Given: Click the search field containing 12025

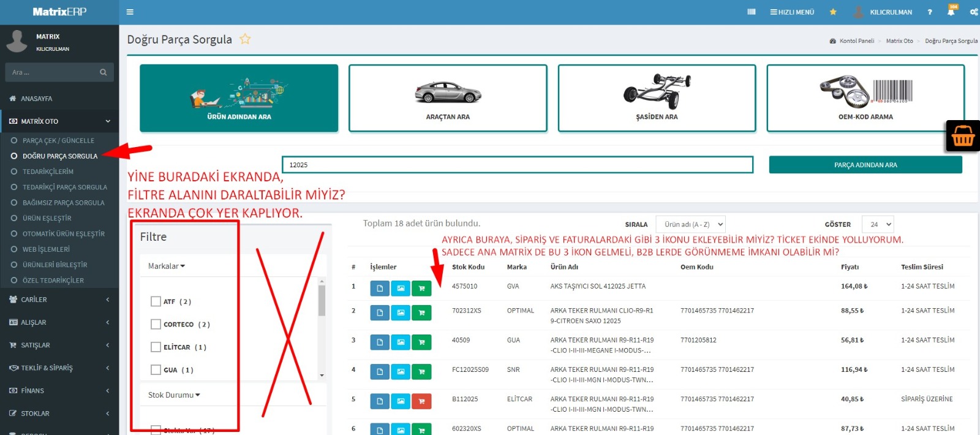Looking at the screenshot, I should 517,165.
